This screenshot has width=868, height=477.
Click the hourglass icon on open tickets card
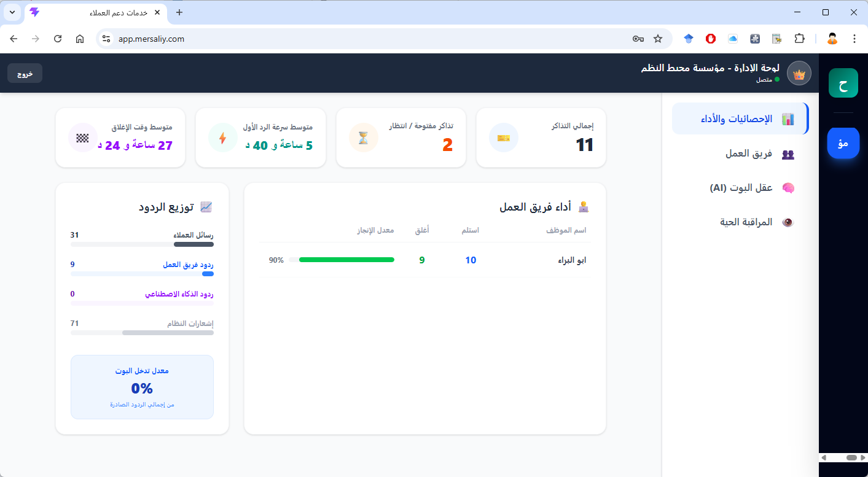364,138
